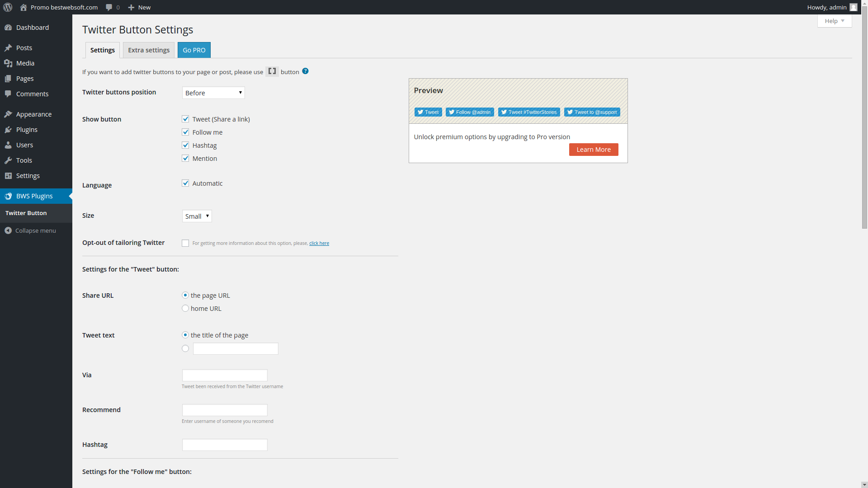Click the Posts pin icon
Screen dimensions: 868x488
[x=8, y=48]
